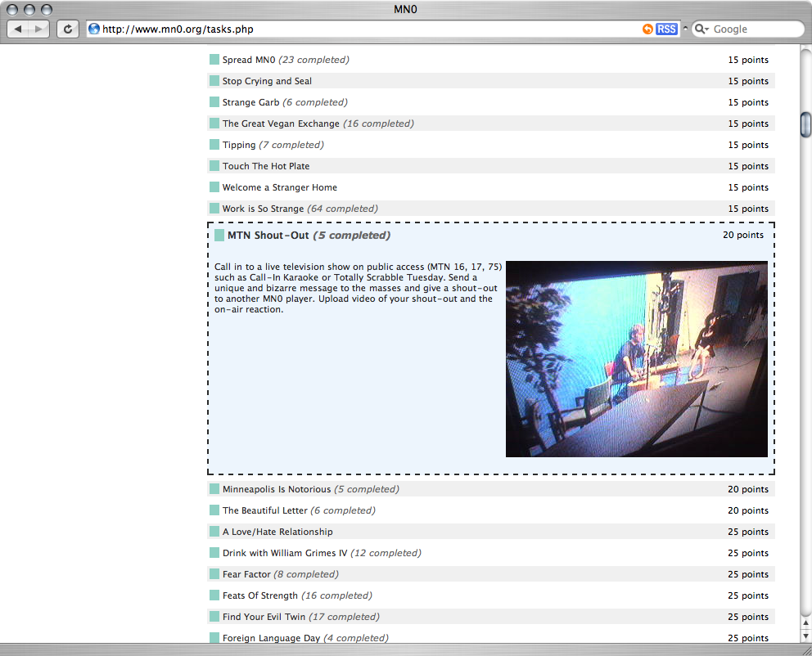The height and width of the screenshot is (656, 812).
Task: Open Drink with William Grimes IV task
Action: pos(284,553)
